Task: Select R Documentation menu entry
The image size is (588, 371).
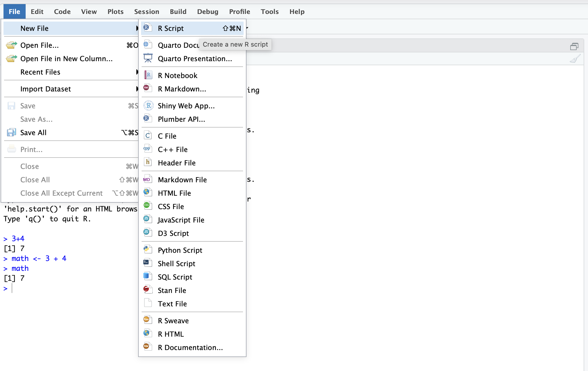Action: click(x=192, y=347)
